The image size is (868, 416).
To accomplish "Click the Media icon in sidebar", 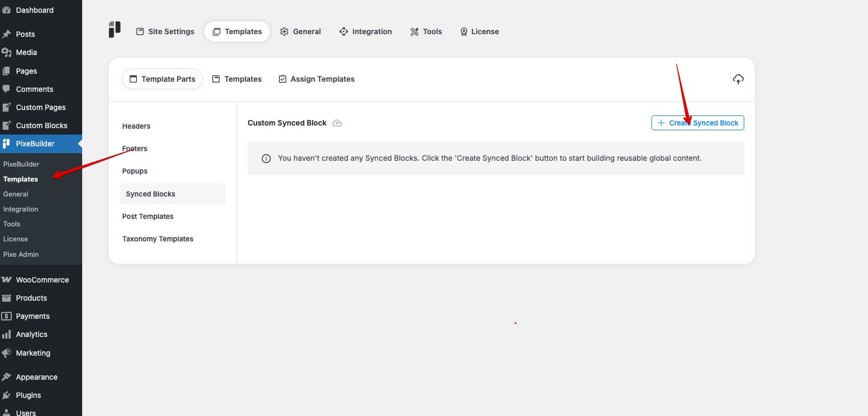I will coord(6,52).
